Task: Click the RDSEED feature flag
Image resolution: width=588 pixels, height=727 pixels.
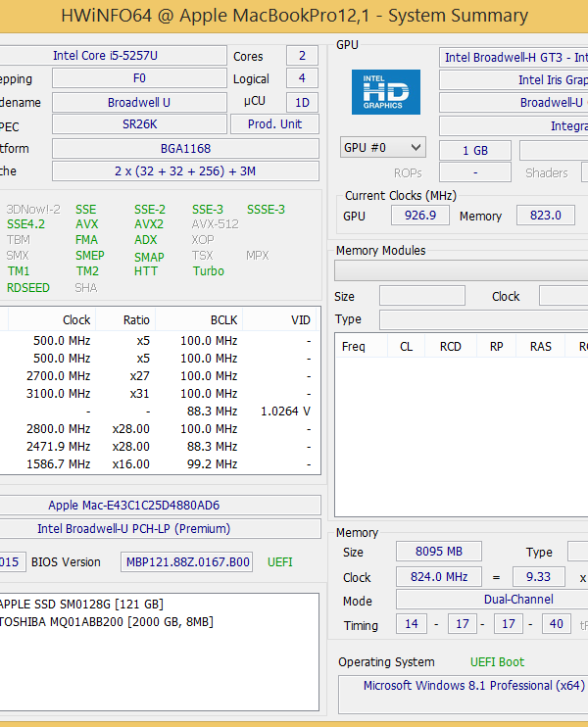Action: click(29, 288)
